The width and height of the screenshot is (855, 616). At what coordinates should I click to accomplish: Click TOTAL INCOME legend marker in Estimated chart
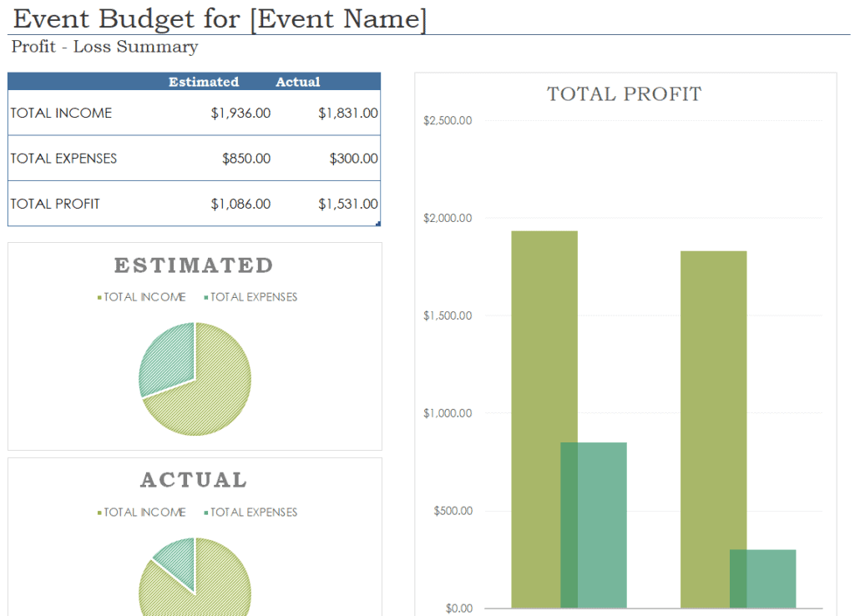click(99, 298)
